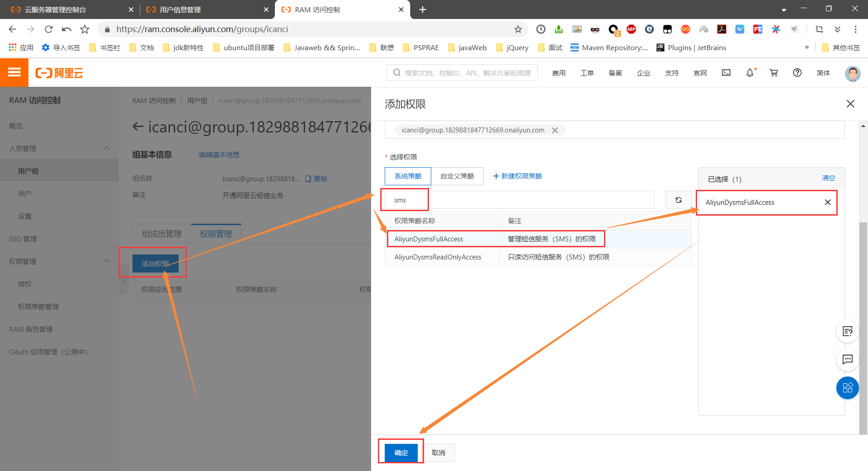Focus the sms policy search field

tap(519, 200)
